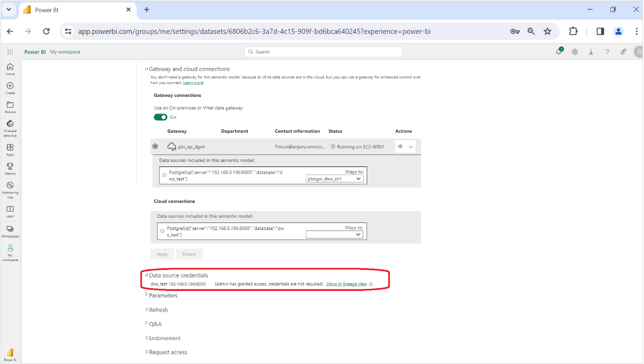Open the pbogw_dws_cn1 Maps to dropdown
Image resolution: width=644 pixels, height=364 pixels.
(334, 178)
